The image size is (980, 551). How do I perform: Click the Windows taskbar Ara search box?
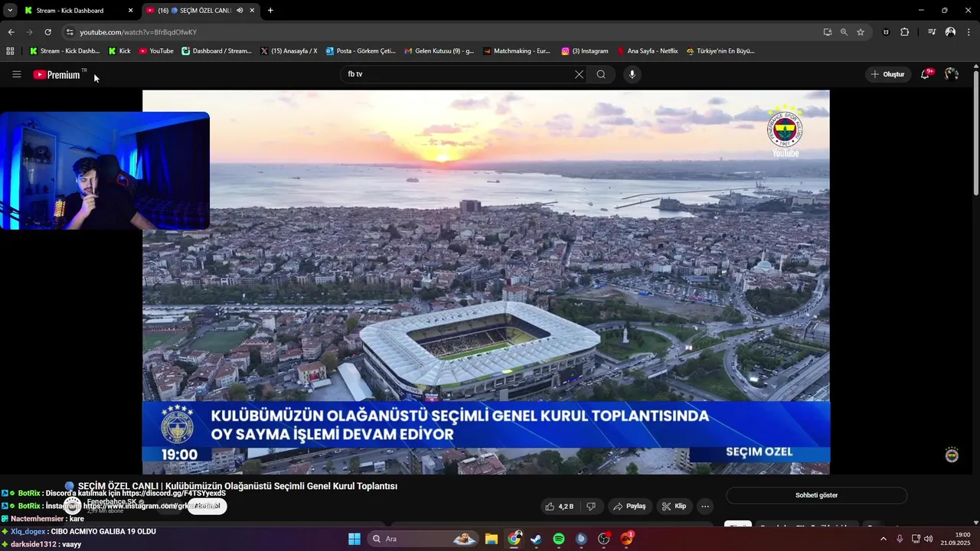(x=423, y=539)
